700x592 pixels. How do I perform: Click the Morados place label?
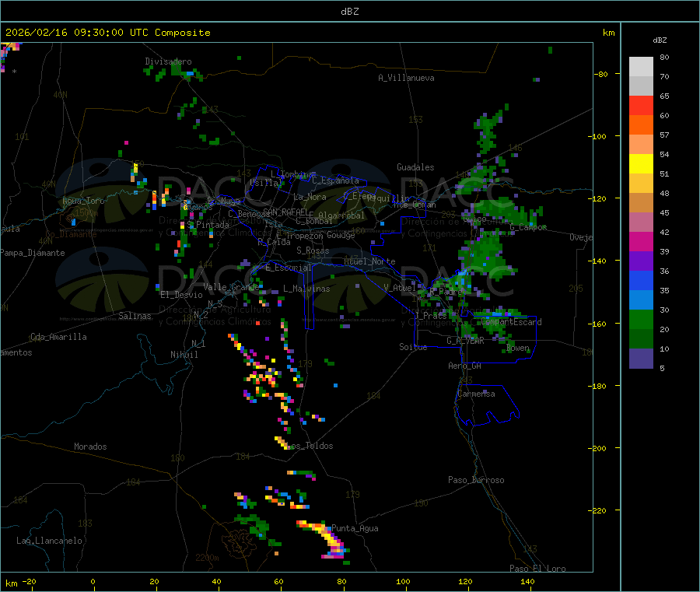pyautogui.click(x=90, y=447)
